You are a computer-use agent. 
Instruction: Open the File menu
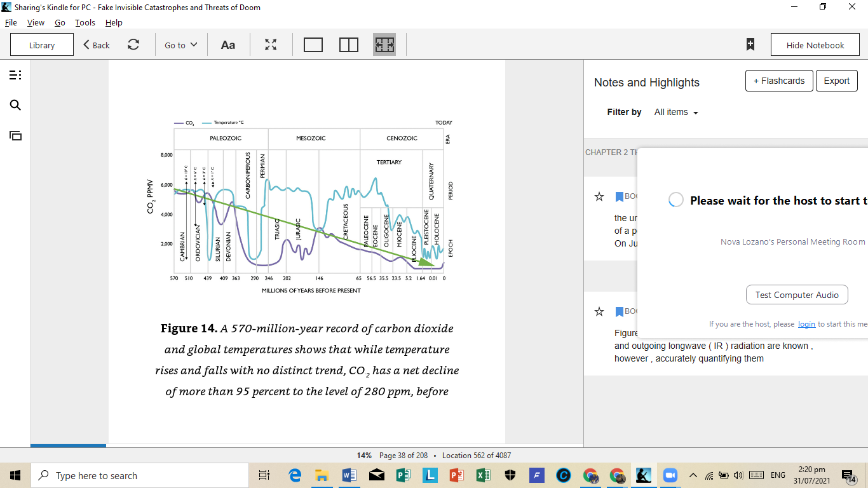click(11, 22)
